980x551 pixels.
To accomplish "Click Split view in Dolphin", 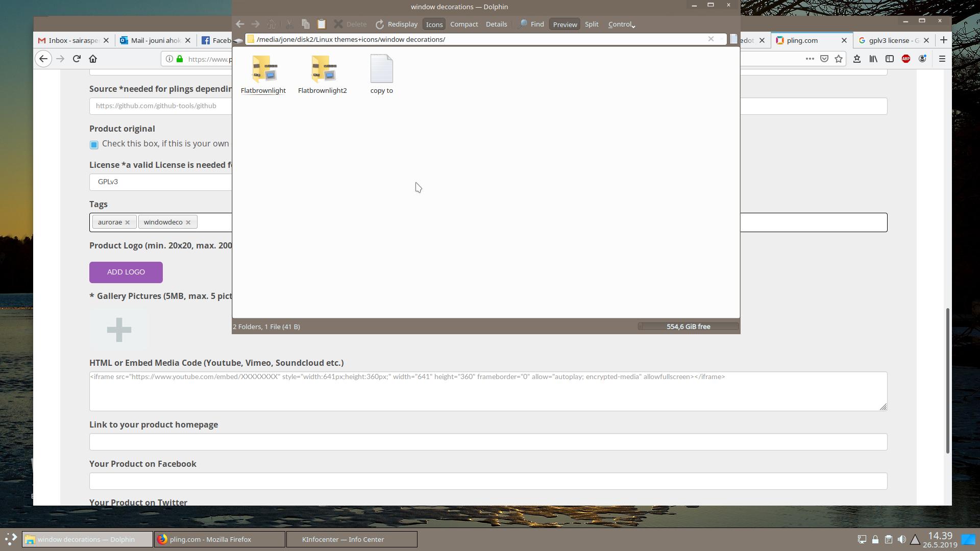I will coord(592,24).
